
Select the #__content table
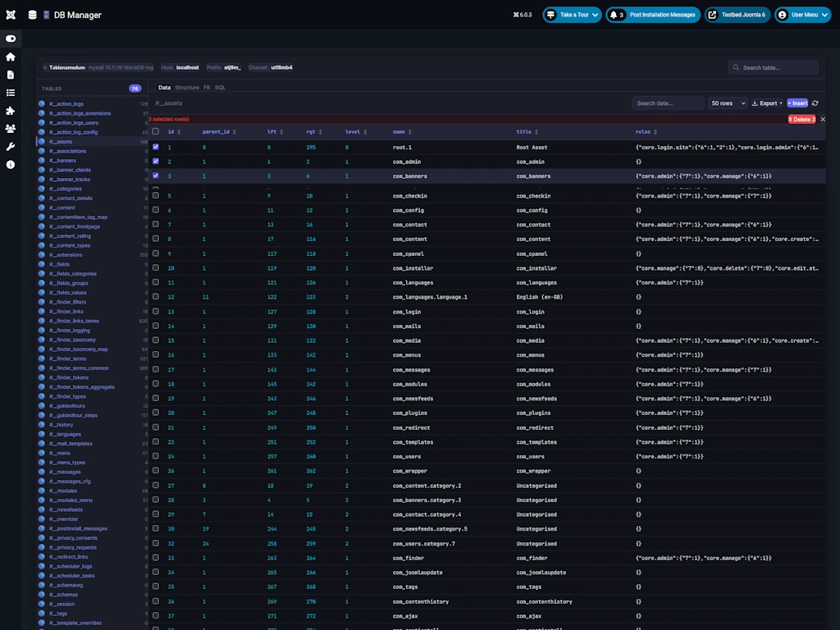pos(62,208)
